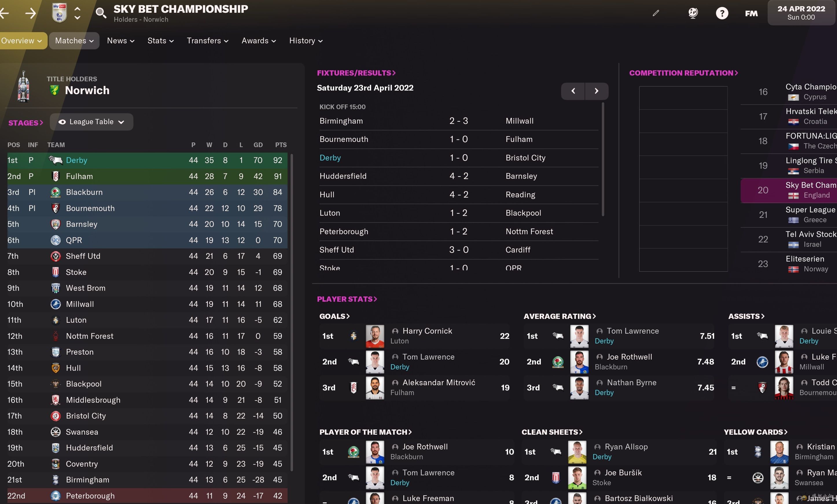Select Derby in the Derby v Bristol City fixture
The height and width of the screenshot is (504, 837).
330,158
